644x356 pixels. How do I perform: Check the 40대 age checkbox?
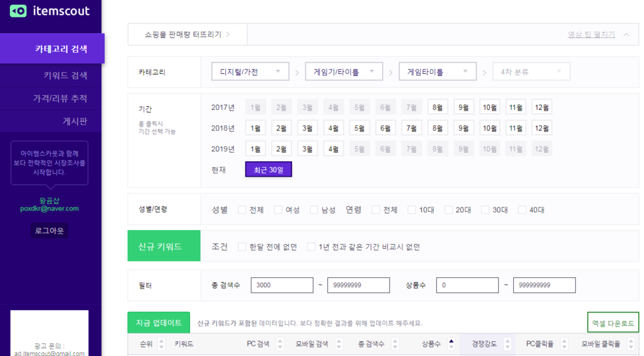[522, 210]
